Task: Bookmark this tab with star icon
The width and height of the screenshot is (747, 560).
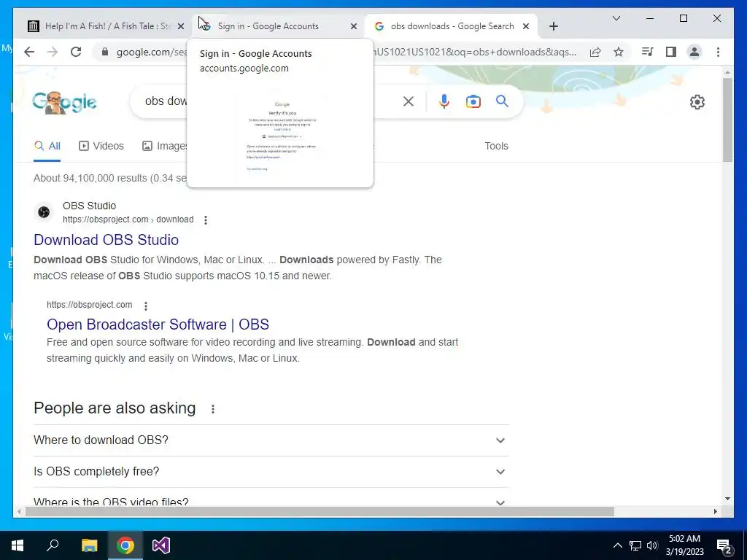Action: tap(619, 52)
